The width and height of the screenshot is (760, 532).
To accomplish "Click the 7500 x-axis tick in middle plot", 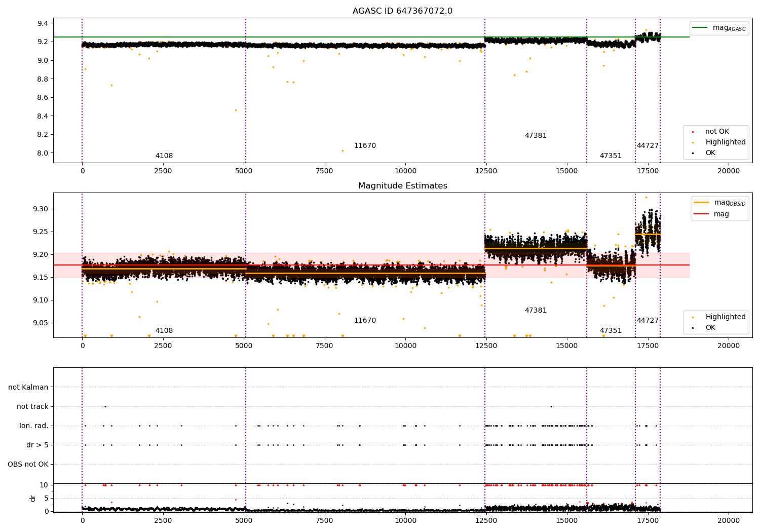I will coord(324,346).
